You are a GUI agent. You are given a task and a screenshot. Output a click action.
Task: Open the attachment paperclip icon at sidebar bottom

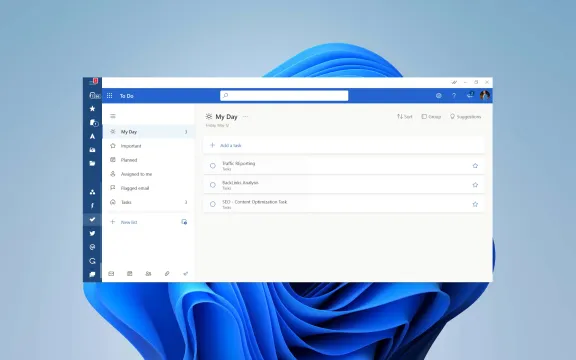pos(167,274)
